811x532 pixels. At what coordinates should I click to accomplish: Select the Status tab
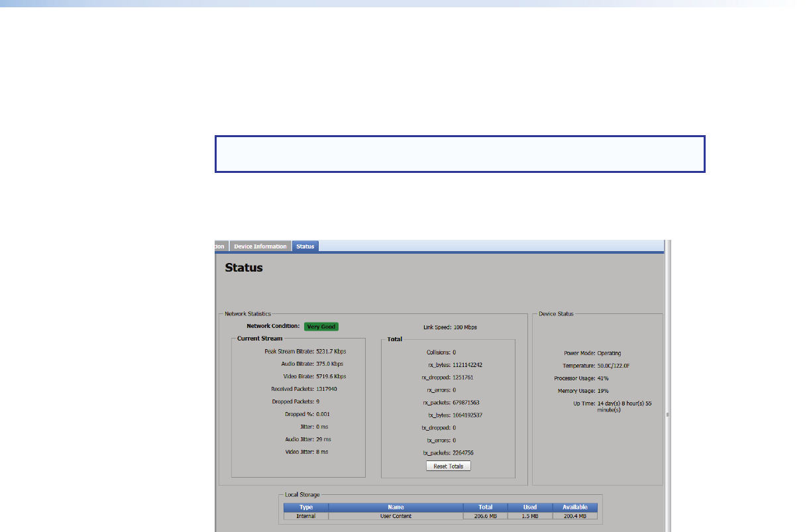pyautogui.click(x=305, y=246)
